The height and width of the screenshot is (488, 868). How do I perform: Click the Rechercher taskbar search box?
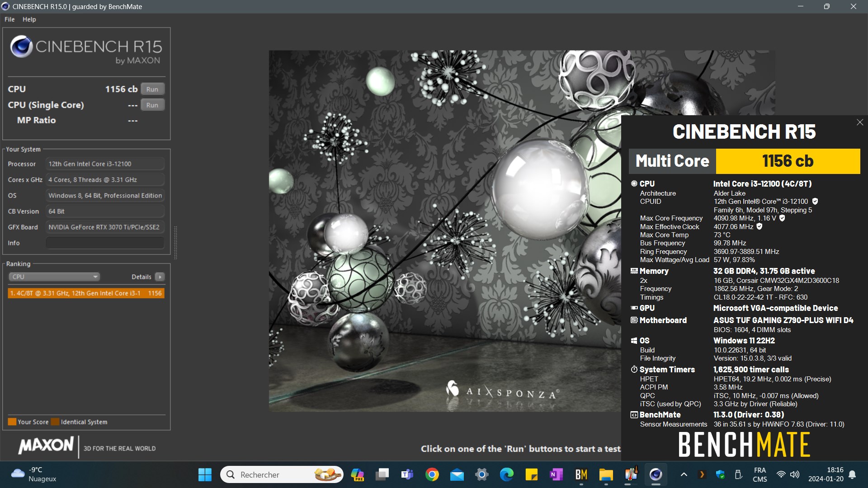(282, 475)
